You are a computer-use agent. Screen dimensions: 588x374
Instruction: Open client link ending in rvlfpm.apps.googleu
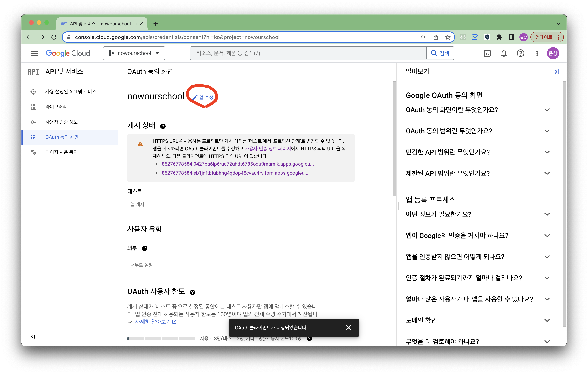click(235, 173)
